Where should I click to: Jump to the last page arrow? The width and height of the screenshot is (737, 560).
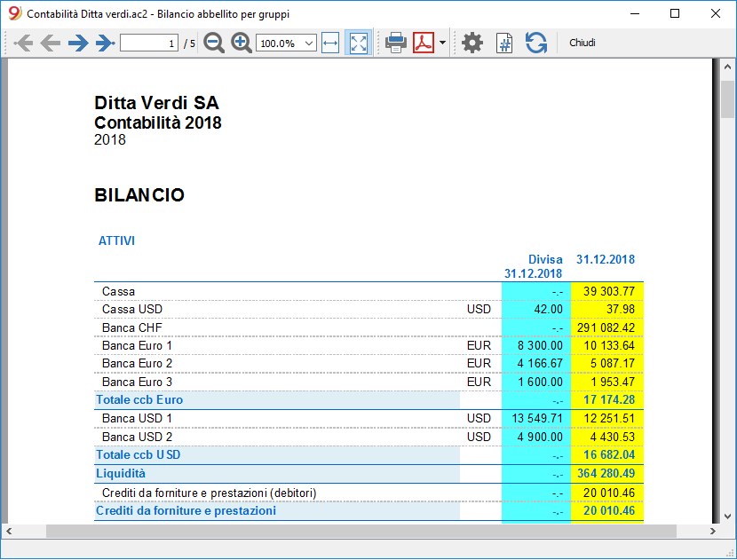pos(106,43)
